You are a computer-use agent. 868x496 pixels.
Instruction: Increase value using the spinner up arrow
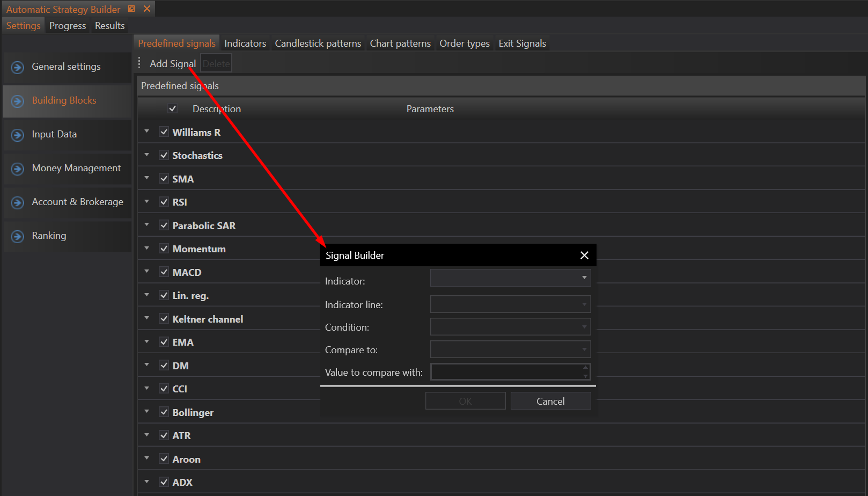[x=585, y=368]
